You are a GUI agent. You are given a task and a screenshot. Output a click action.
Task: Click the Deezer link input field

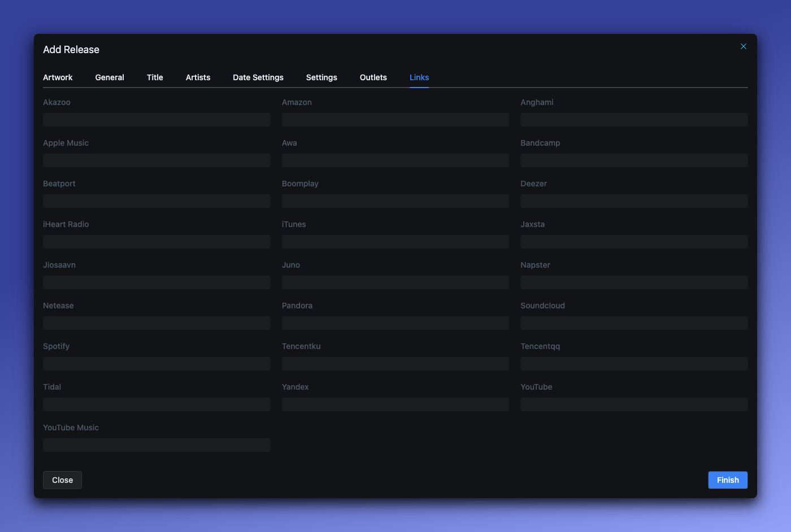634,200
